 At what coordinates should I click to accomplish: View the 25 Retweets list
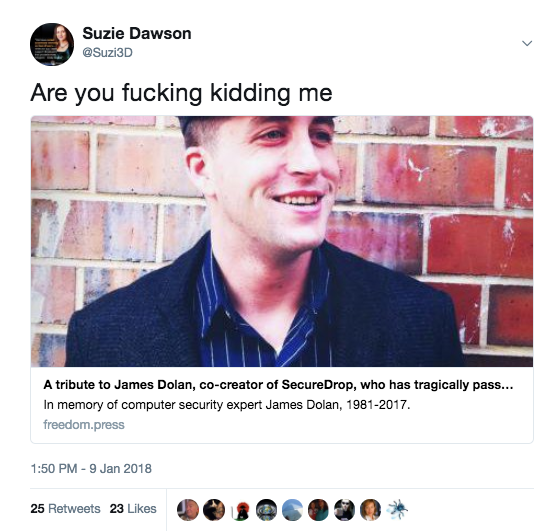pos(65,509)
